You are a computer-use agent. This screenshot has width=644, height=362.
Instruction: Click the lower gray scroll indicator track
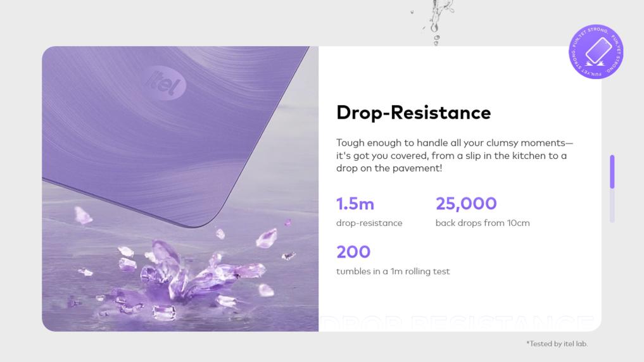point(612,206)
